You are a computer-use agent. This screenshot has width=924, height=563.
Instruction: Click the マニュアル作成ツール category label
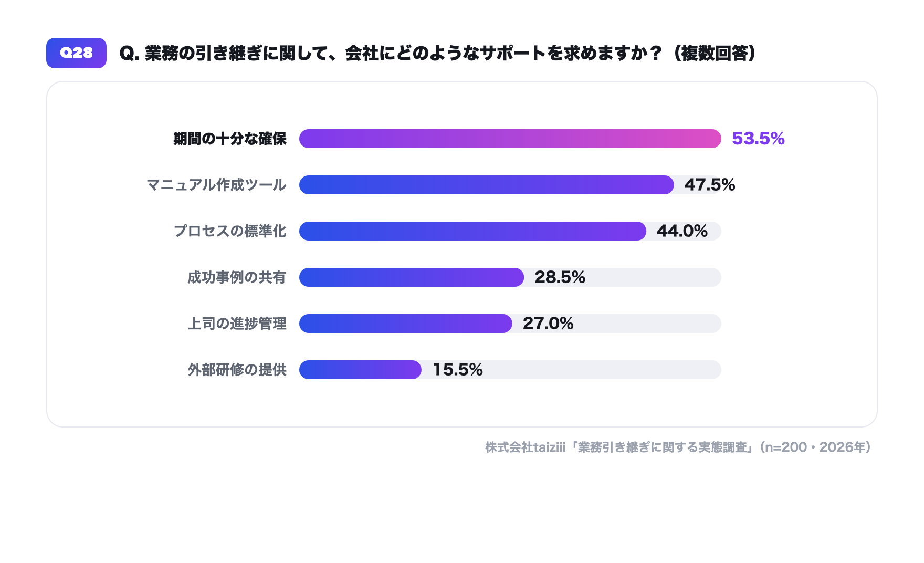click(216, 185)
